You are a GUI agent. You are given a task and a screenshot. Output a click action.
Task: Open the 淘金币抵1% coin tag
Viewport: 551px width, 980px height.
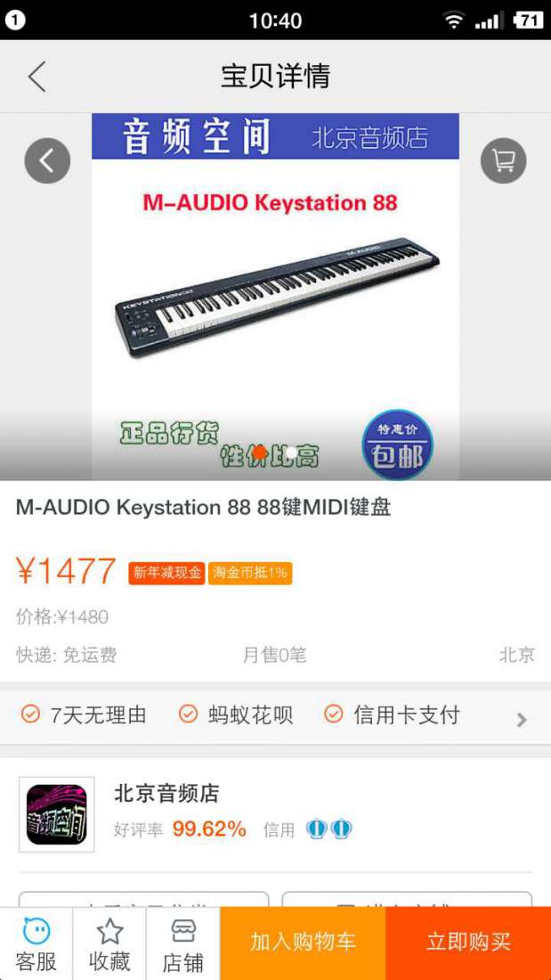(250, 573)
